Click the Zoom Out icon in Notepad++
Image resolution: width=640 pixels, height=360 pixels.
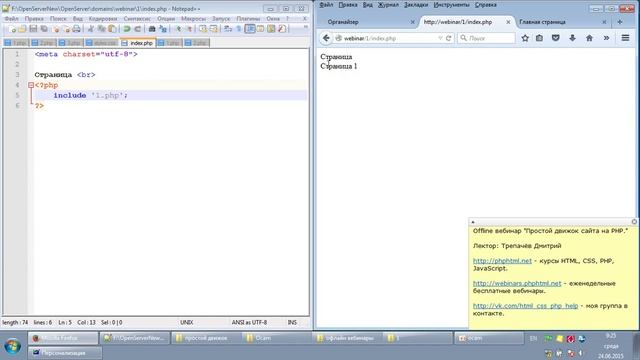[189, 29]
